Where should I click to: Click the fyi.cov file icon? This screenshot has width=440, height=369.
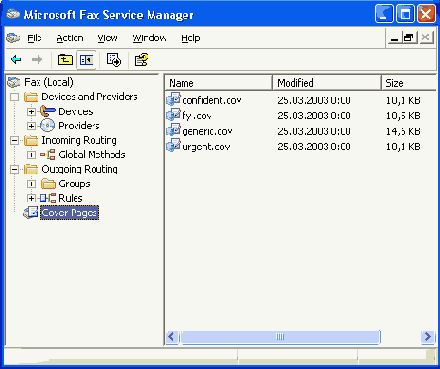pos(173,115)
